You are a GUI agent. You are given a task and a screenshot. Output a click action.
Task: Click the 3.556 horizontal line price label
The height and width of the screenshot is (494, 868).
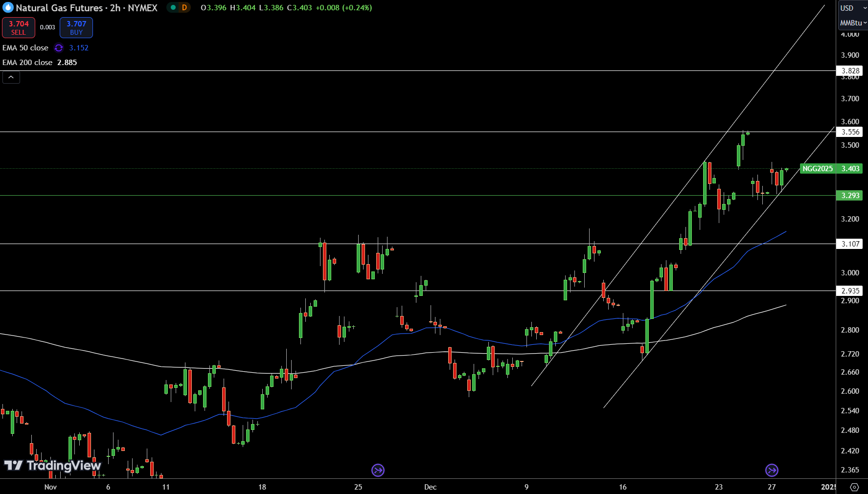click(x=850, y=132)
